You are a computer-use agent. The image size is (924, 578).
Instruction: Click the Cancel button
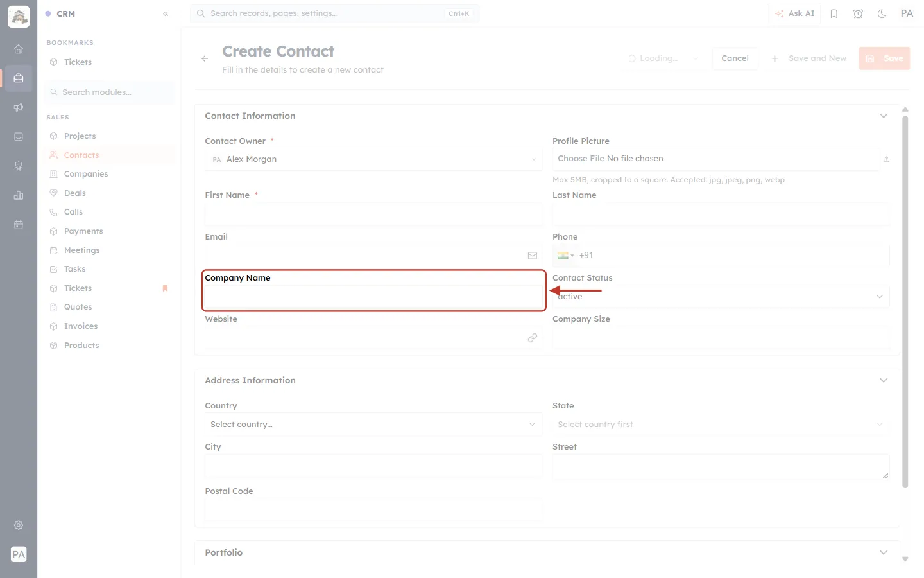(x=735, y=58)
